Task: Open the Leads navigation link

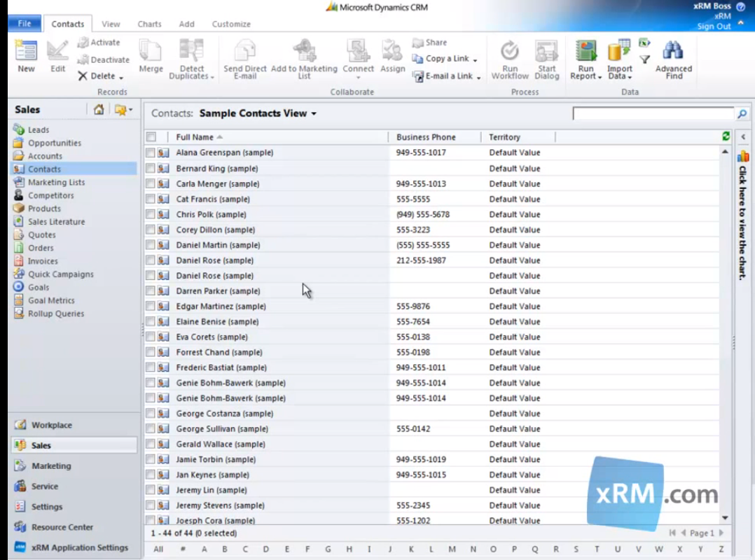Action: (39, 130)
